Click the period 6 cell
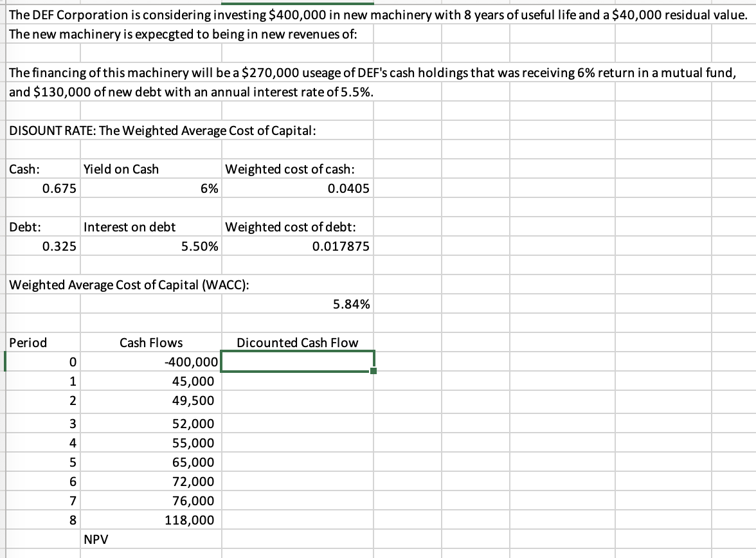 coord(43,482)
